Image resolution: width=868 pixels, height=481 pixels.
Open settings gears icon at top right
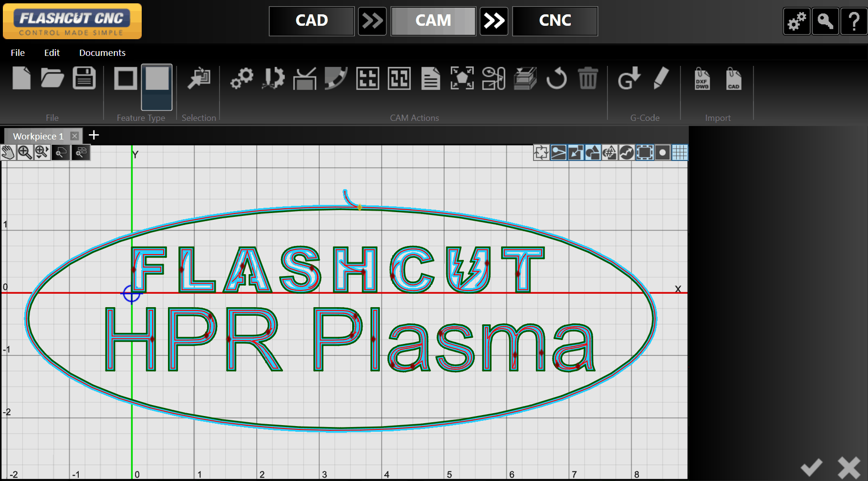click(796, 21)
